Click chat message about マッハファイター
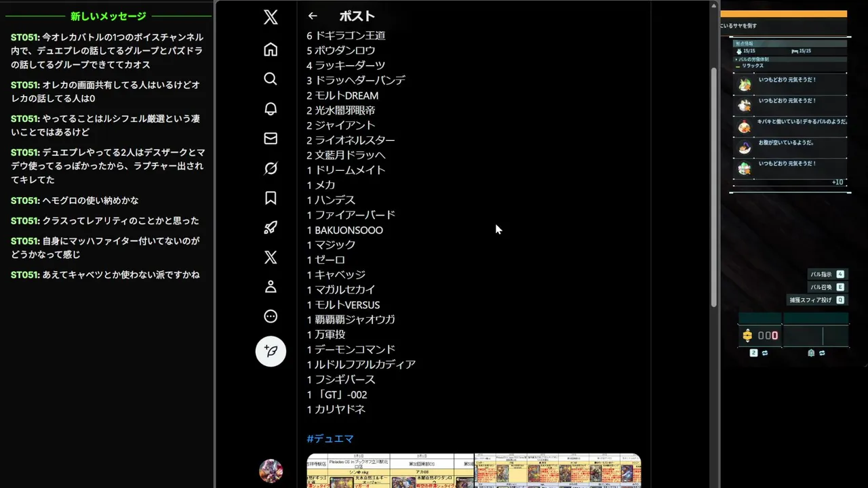Viewport: 868px width, 488px height. (105, 247)
